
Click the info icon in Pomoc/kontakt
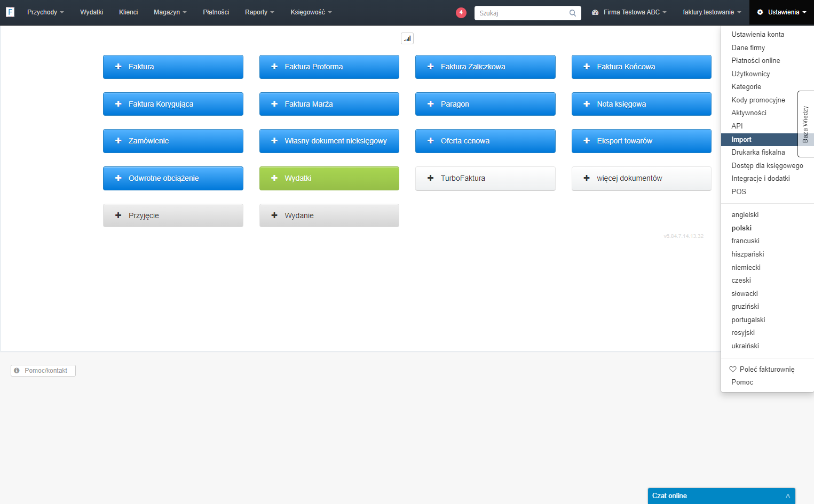tap(17, 371)
